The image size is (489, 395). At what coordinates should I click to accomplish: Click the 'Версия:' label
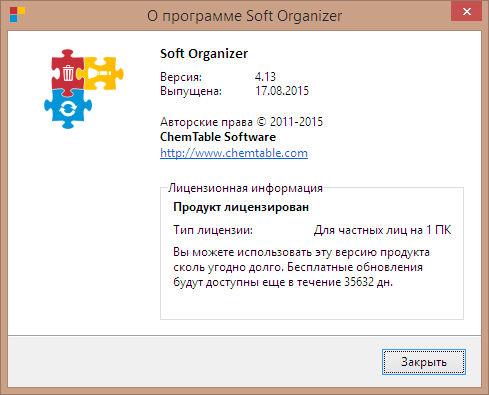click(x=181, y=77)
